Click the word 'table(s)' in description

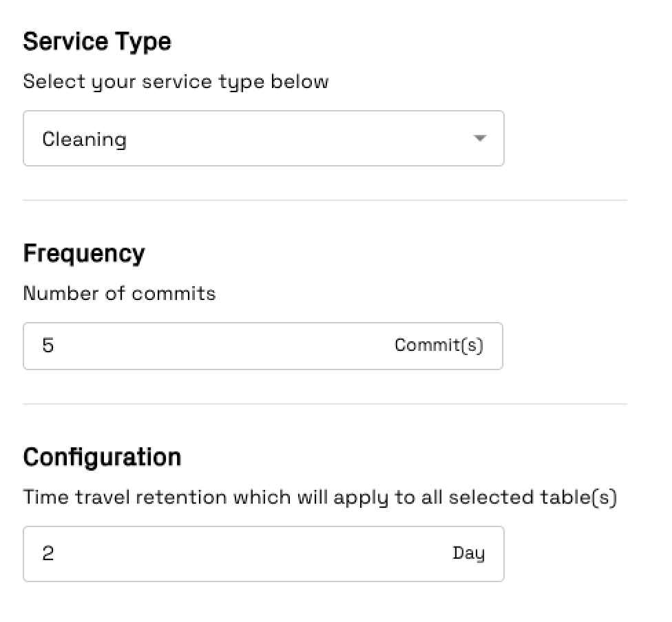(x=578, y=497)
